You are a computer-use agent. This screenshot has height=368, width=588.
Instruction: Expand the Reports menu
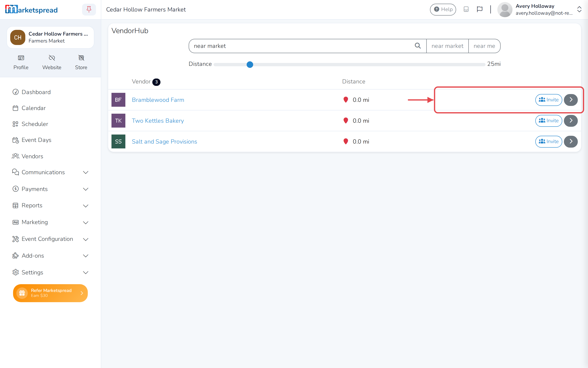50,205
